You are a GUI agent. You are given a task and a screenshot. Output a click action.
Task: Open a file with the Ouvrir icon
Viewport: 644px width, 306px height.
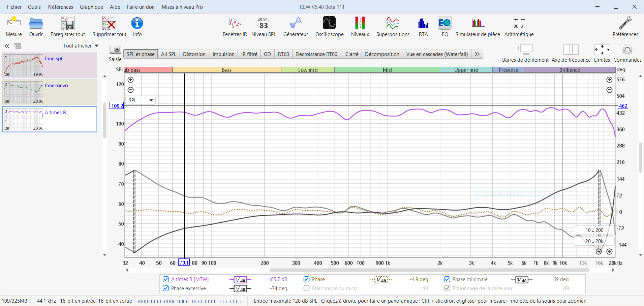36,26
